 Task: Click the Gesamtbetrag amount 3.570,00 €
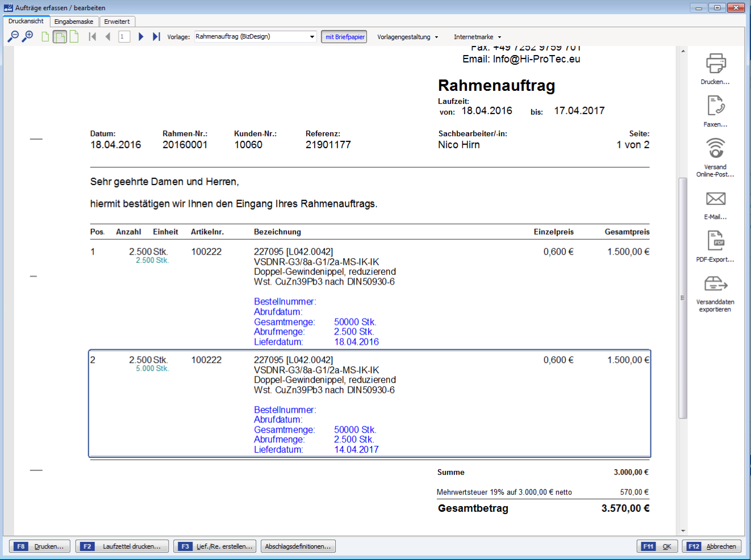point(625,509)
